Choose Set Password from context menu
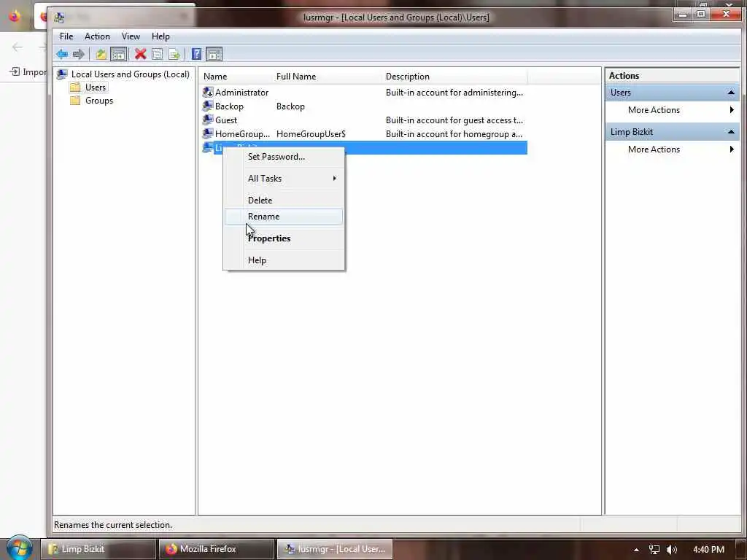747x560 pixels. tap(284, 157)
